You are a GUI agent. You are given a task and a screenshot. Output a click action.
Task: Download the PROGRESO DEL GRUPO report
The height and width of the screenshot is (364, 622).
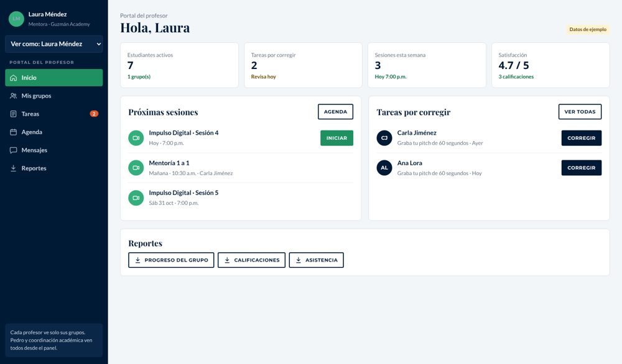172,260
